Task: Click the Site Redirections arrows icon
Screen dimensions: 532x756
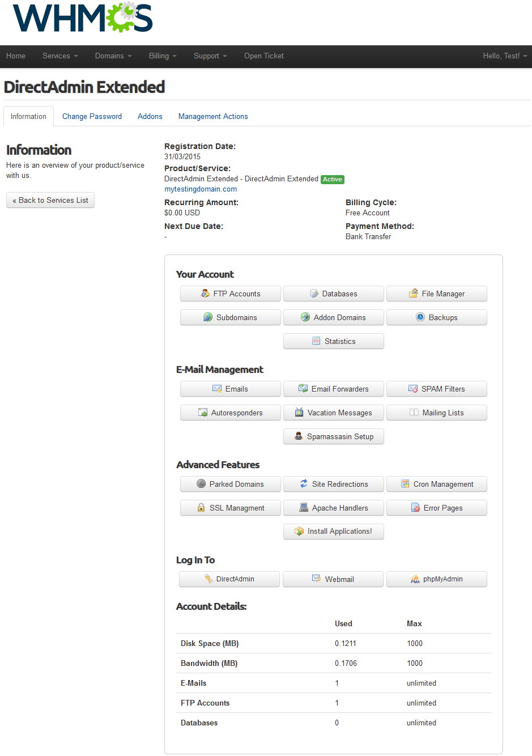Action: pos(304,484)
